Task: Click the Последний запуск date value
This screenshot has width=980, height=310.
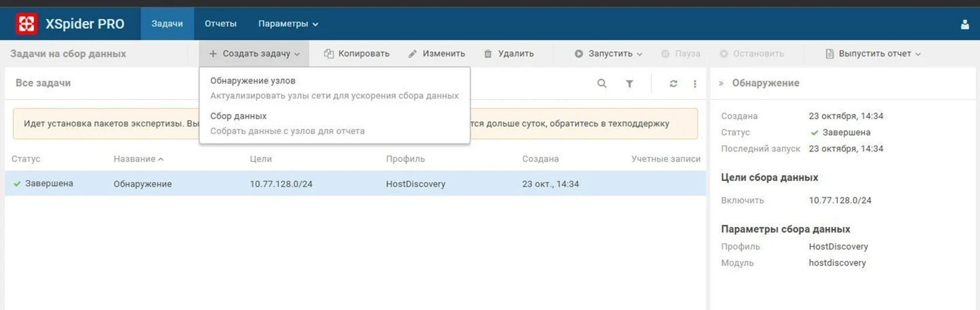Action: 846,149
